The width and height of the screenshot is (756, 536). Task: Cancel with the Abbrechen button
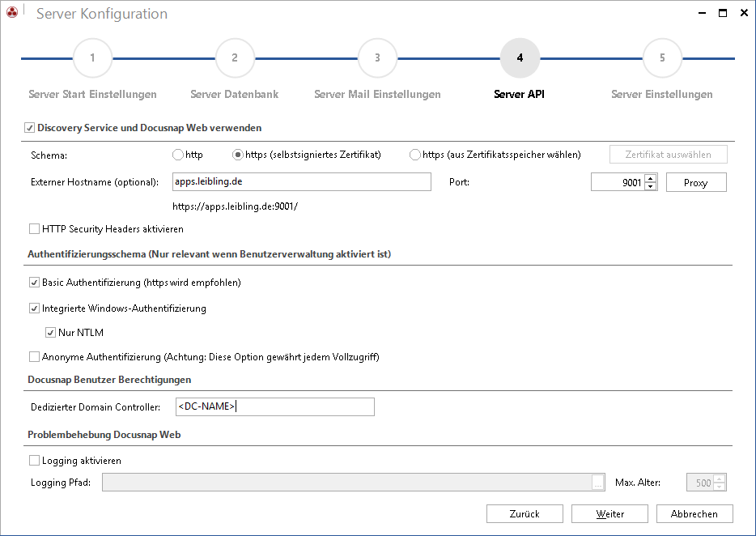coord(694,514)
